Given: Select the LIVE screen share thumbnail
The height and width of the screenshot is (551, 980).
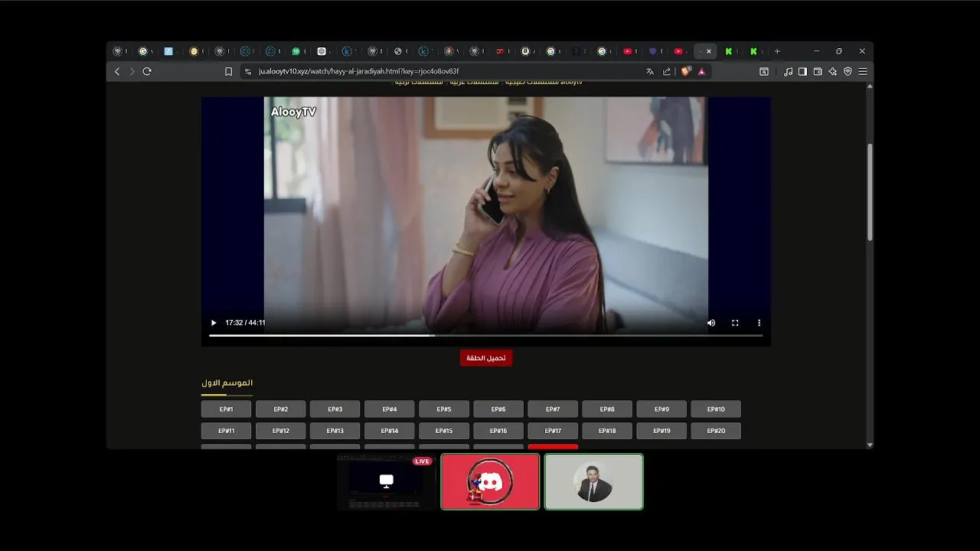Looking at the screenshot, I should pos(387,481).
